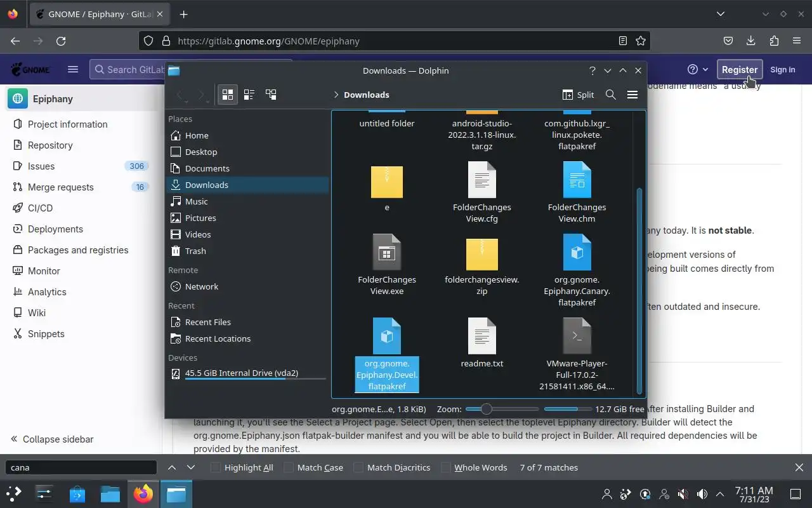Select org.gnome.Epiphany.Devel.flatpakref file
This screenshot has height=508, width=812.
[387, 354]
